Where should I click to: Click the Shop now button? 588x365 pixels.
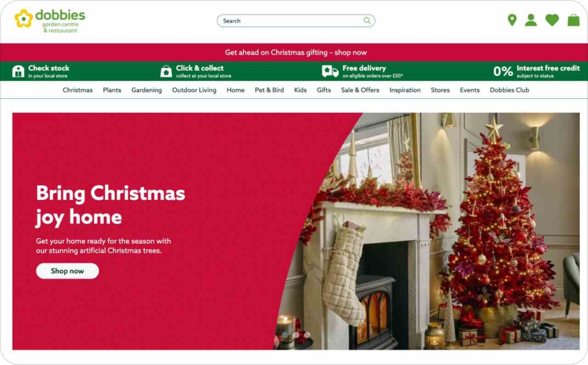68,271
